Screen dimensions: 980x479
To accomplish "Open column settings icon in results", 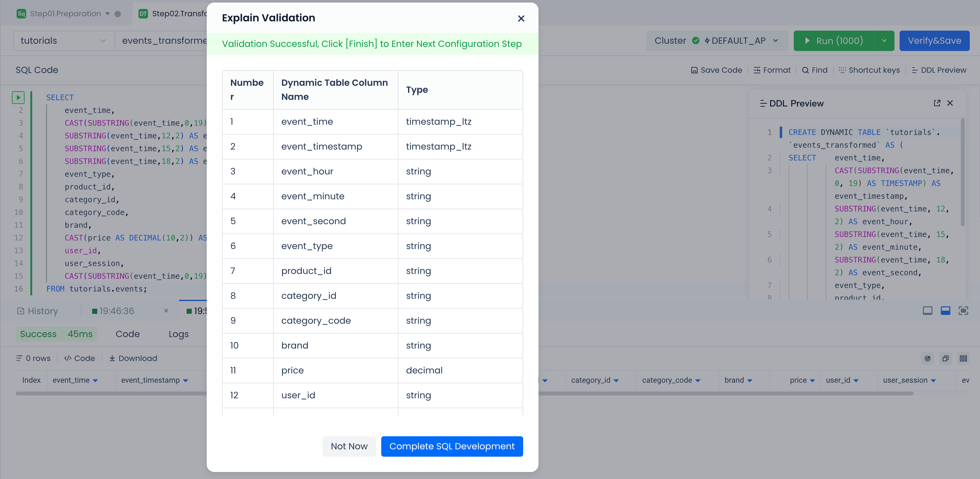I will (963, 358).
